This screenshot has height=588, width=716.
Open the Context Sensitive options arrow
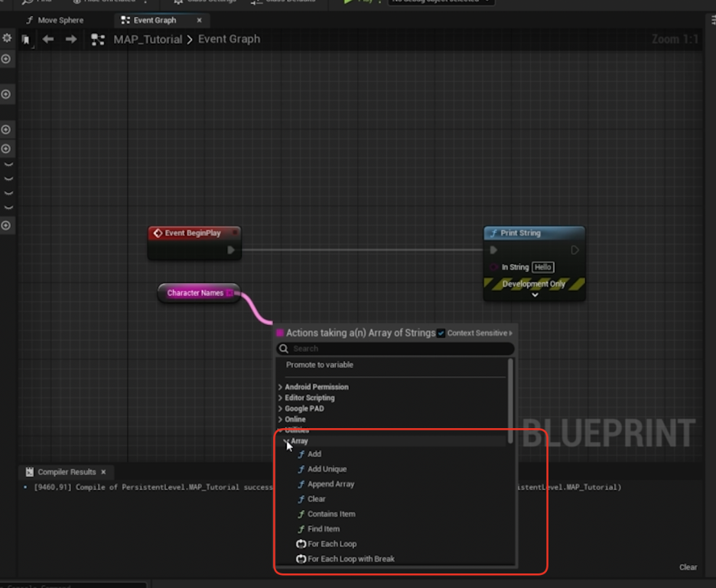tap(510, 333)
